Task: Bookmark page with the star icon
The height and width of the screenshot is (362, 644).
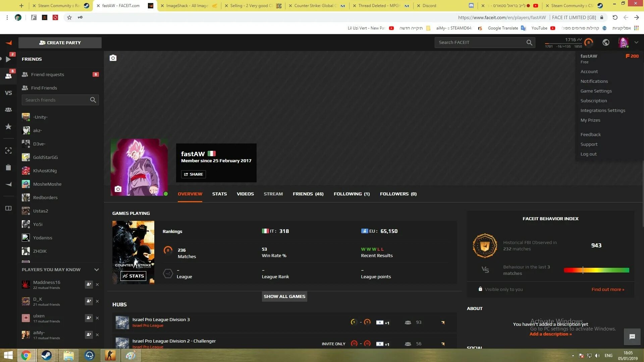Action: pos(69,17)
